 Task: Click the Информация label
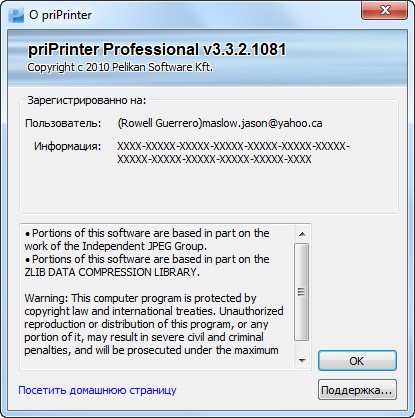click(67, 146)
